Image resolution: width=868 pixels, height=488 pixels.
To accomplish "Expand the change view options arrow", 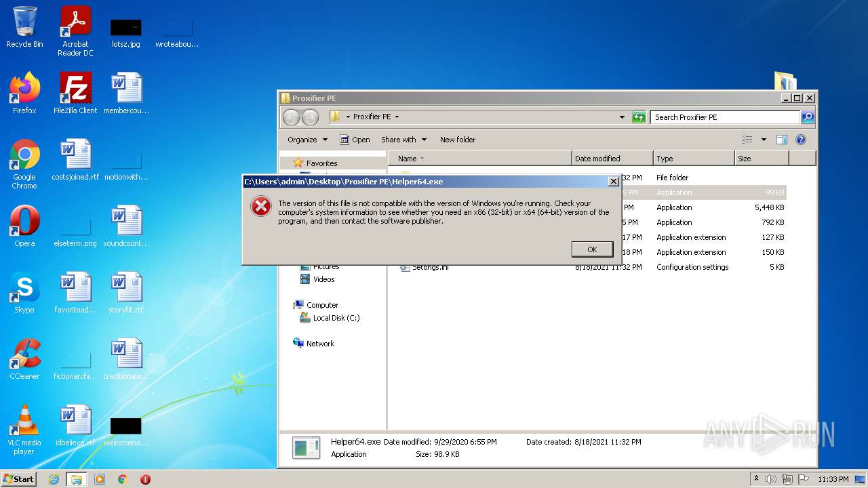I will tap(764, 140).
